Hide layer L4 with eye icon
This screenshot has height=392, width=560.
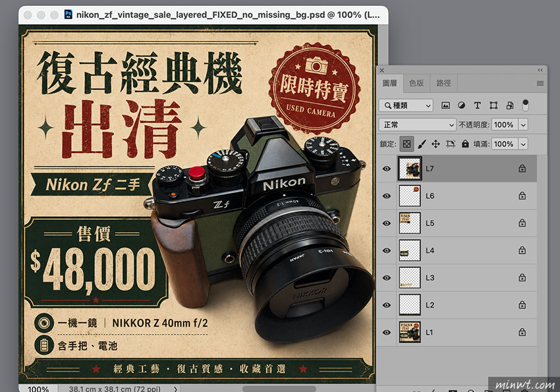[387, 250]
